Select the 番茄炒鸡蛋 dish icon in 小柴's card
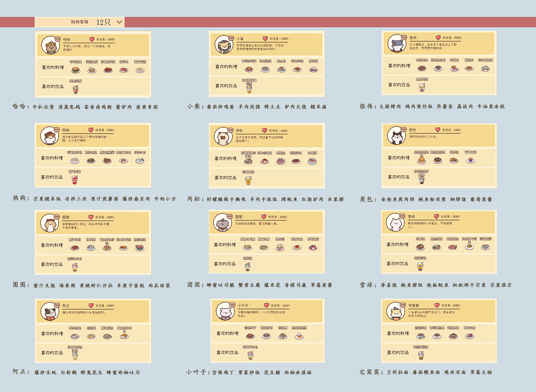Screen dimensions: 536x392 click(249, 69)
